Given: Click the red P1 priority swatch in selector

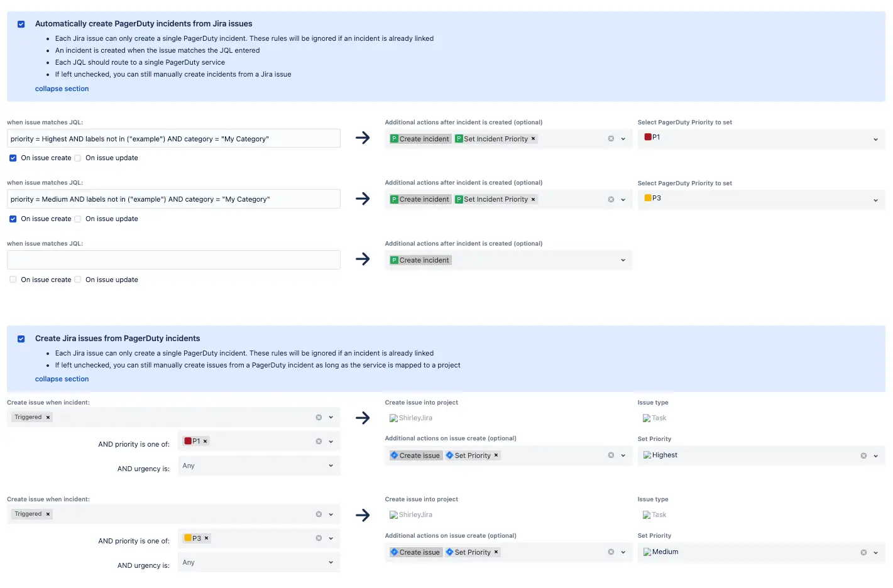Looking at the screenshot, I should pyautogui.click(x=648, y=137).
